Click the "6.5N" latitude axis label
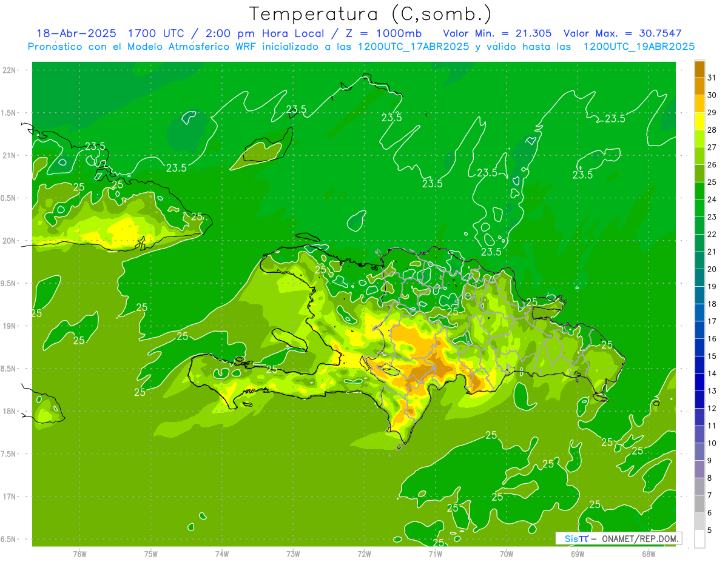 click(x=8, y=540)
